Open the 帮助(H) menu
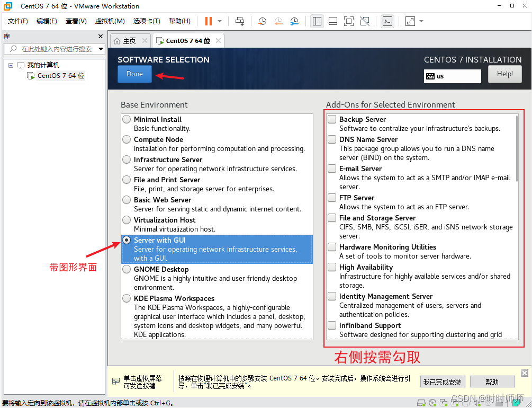532x408 pixels. (179, 21)
